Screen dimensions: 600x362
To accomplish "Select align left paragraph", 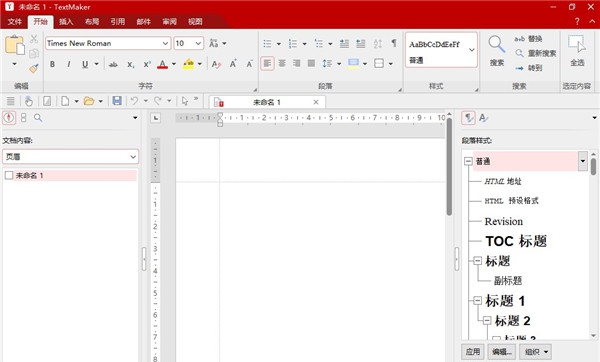I will [267, 63].
